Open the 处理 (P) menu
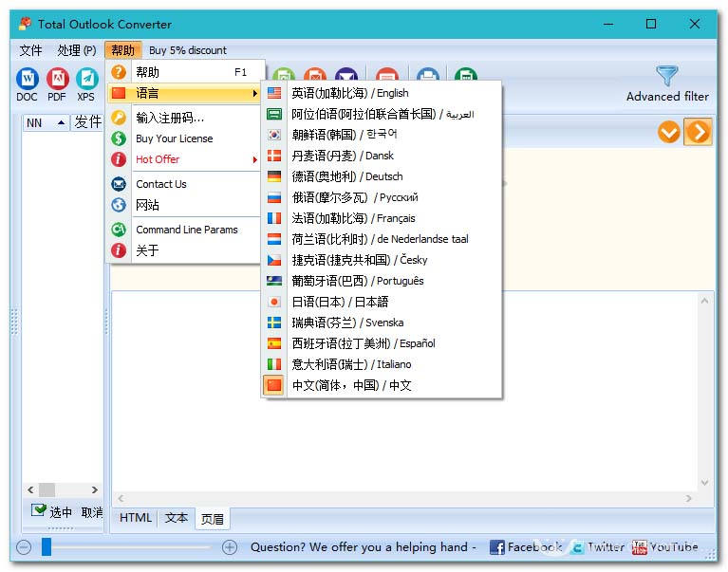The image size is (728, 572). pos(77,50)
